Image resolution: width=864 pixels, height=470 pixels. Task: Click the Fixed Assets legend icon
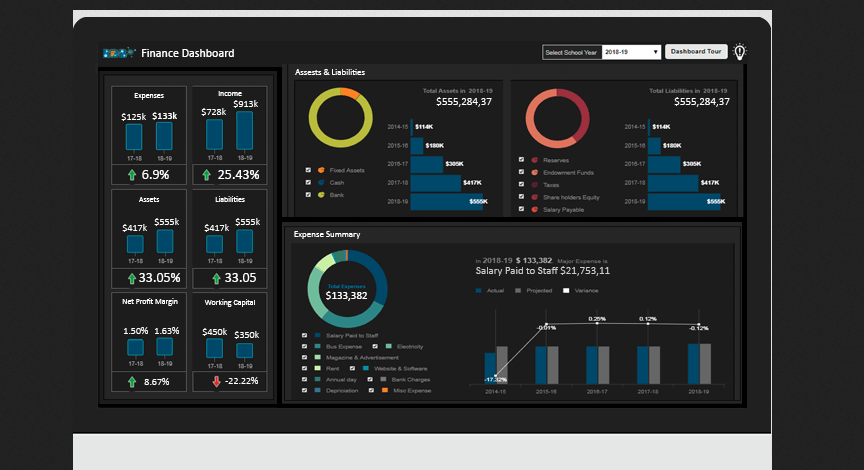point(320,170)
